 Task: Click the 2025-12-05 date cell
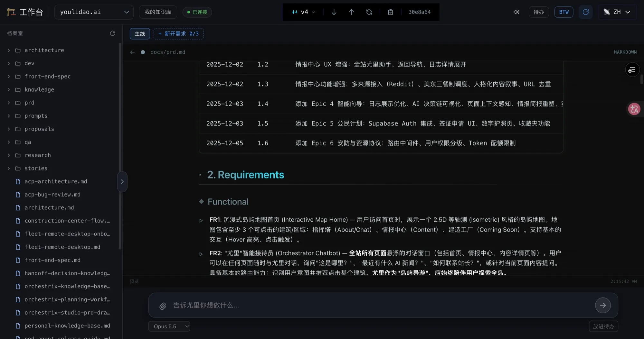224,143
